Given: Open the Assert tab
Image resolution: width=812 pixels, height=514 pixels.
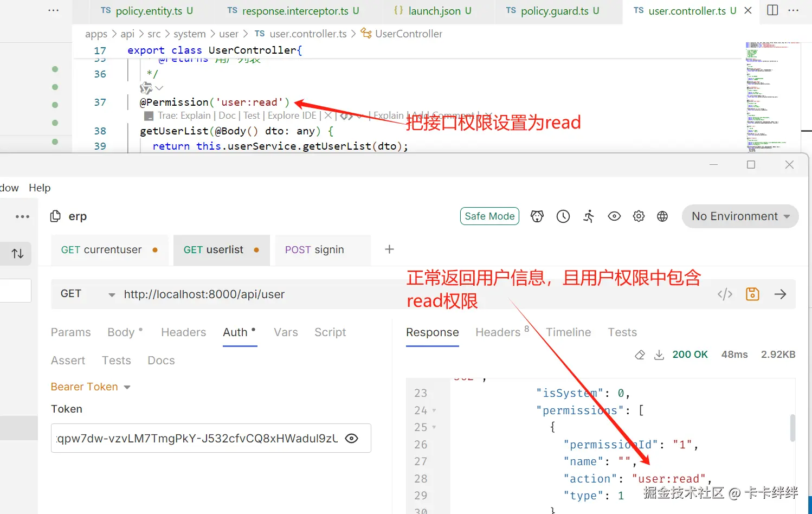Looking at the screenshot, I should (x=68, y=361).
